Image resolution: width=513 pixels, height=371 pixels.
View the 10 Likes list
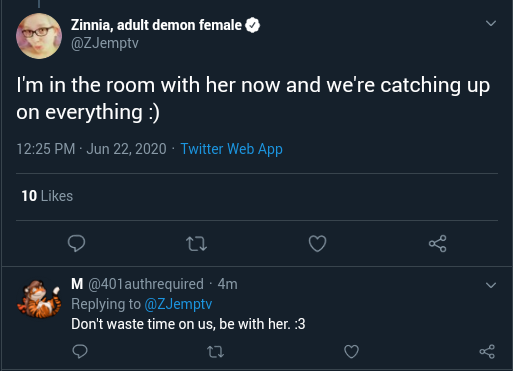point(47,196)
